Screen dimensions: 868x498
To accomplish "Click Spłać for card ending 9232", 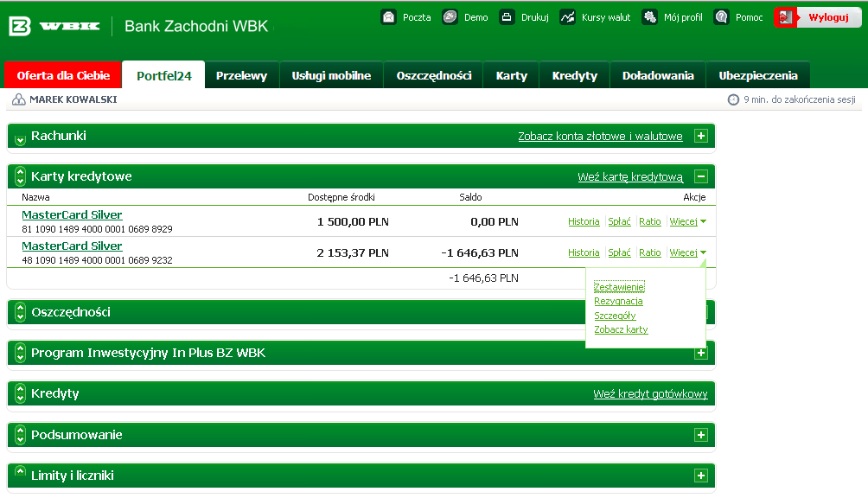I will pyautogui.click(x=619, y=252).
